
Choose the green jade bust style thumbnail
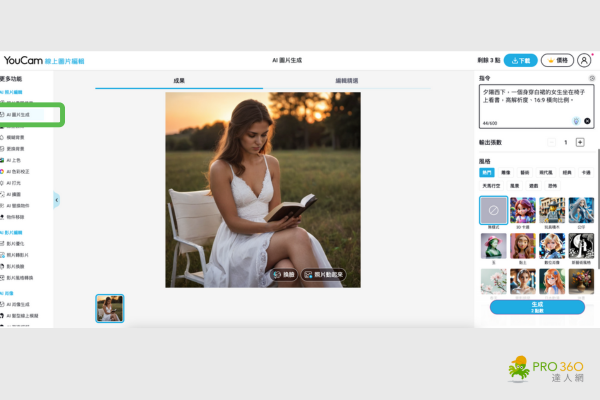[x=494, y=246]
